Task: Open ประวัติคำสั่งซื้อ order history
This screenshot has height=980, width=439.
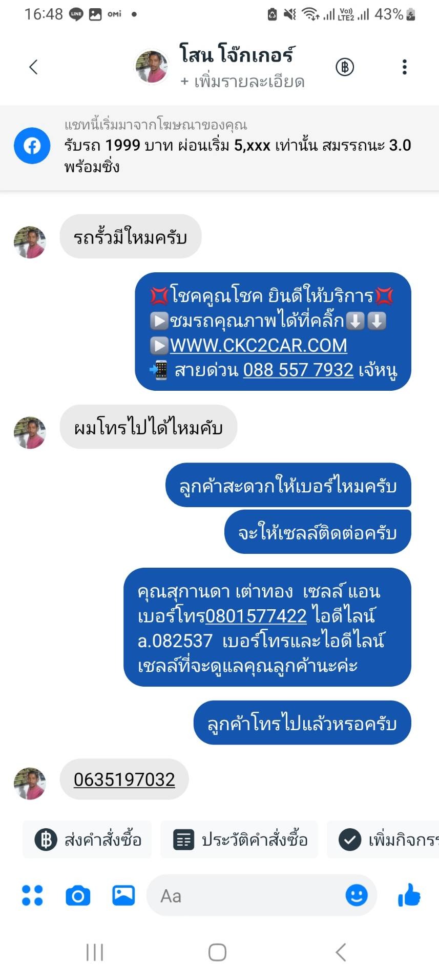Action: pyautogui.click(x=239, y=839)
